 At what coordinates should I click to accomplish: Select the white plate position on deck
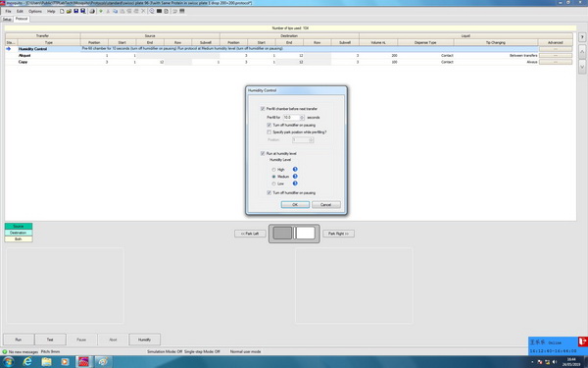pos(305,233)
